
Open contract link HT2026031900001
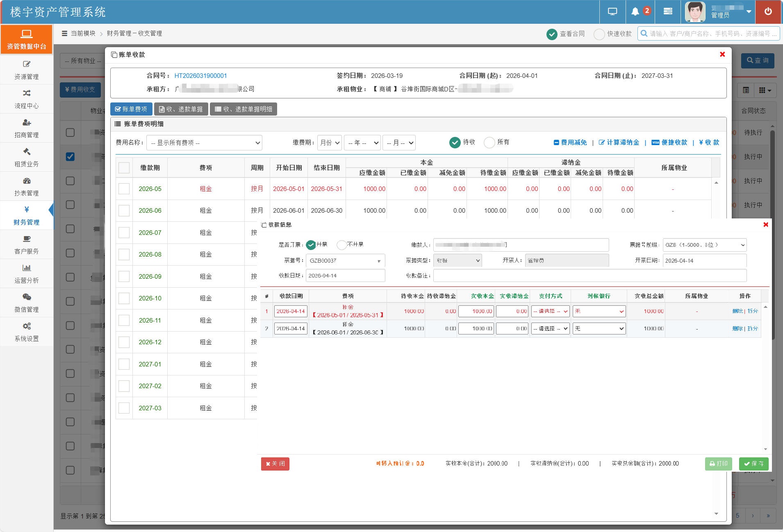(200, 75)
